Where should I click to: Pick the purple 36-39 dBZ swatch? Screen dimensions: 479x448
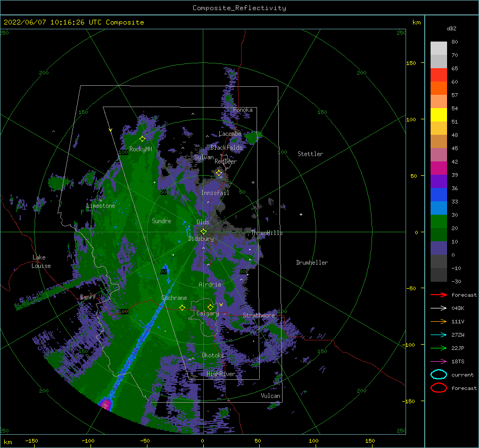click(439, 182)
